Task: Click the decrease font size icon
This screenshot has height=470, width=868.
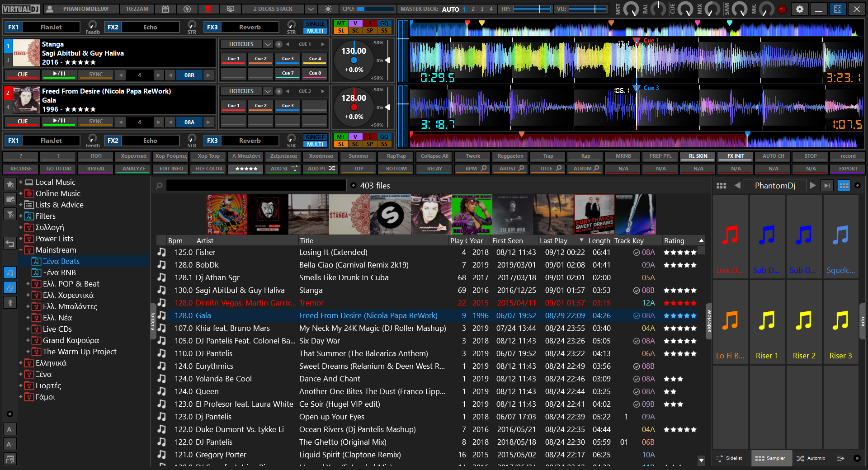Action: coord(10,429)
